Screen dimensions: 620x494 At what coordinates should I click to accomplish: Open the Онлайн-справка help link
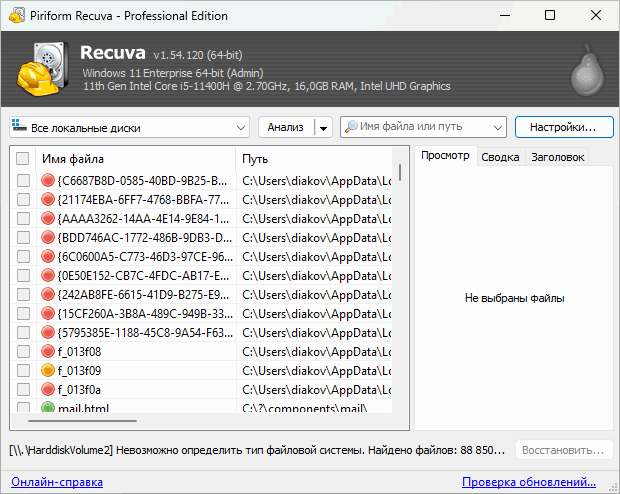click(x=56, y=482)
